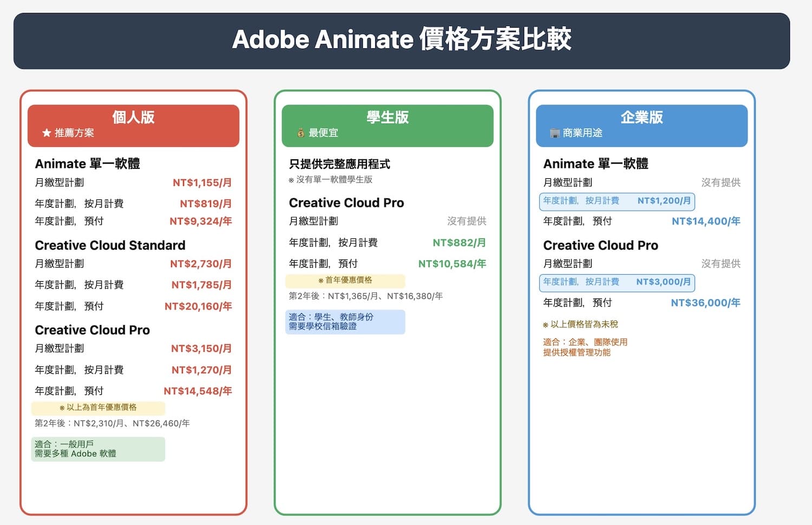The width and height of the screenshot is (812, 525).
Task: Click the yellow 首年優惠價格 note in 學生版
Action: (345, 281)
